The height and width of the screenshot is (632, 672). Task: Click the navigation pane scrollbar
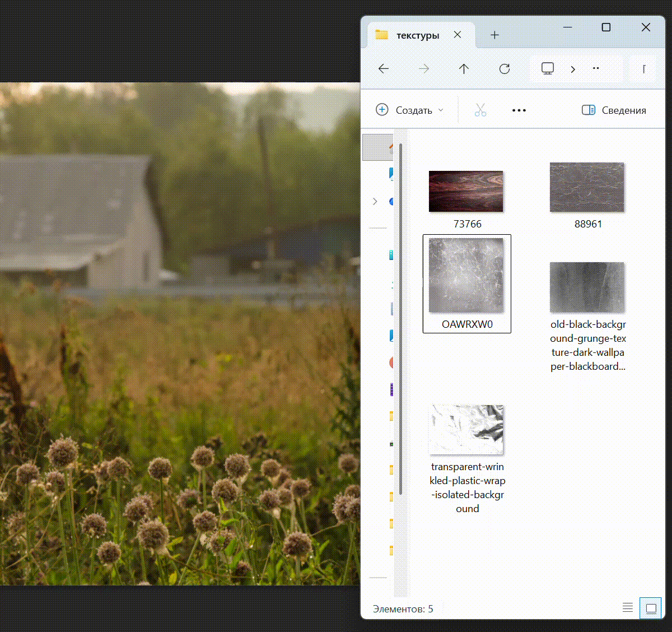pos(400,319)
